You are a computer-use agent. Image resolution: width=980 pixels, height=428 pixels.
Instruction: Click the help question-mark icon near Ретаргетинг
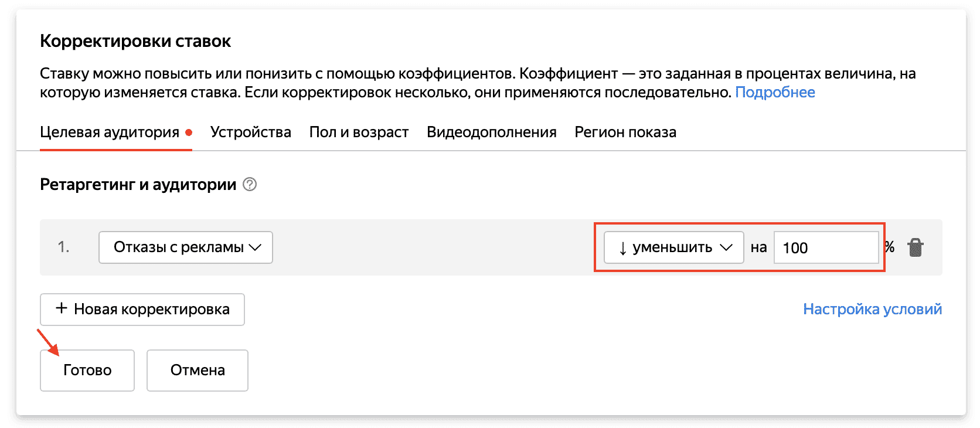(x=250, y=185)
